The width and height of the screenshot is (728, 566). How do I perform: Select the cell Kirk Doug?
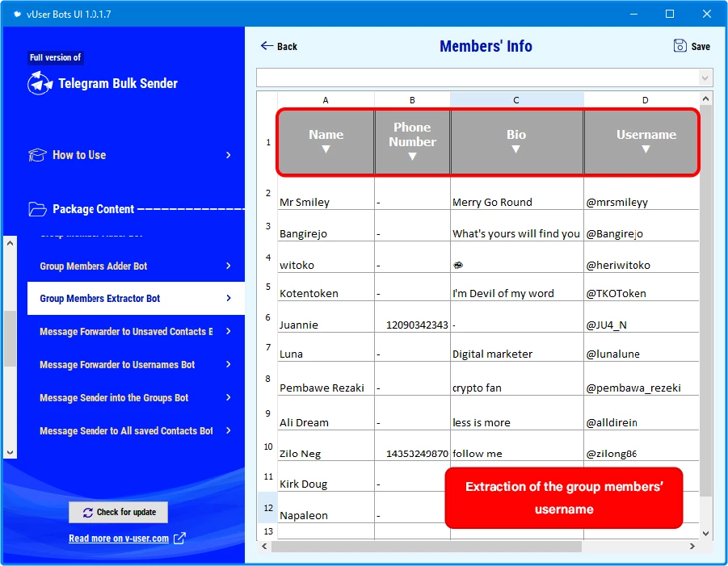point(326,476)
